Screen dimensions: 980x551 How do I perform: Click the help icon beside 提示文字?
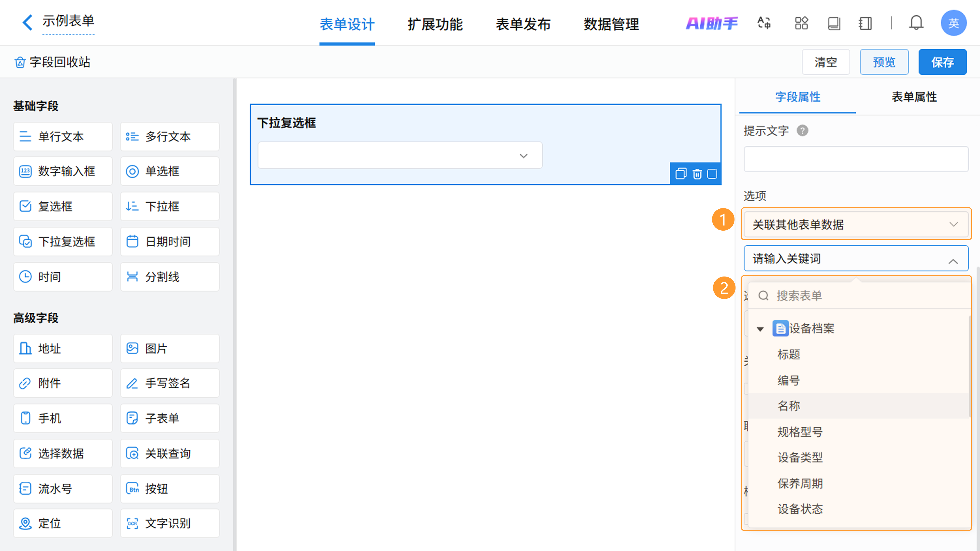[x=802, y=131]
